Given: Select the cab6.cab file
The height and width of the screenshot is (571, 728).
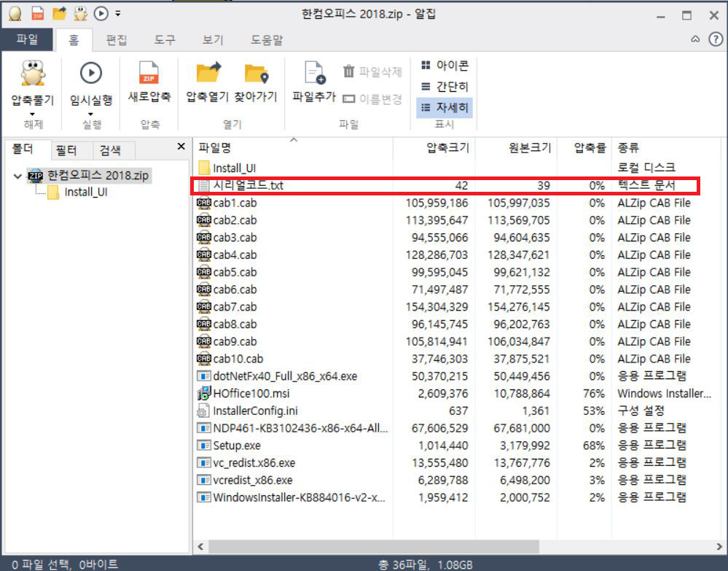Looking at the screenshot, I should [x=227, y=290].
